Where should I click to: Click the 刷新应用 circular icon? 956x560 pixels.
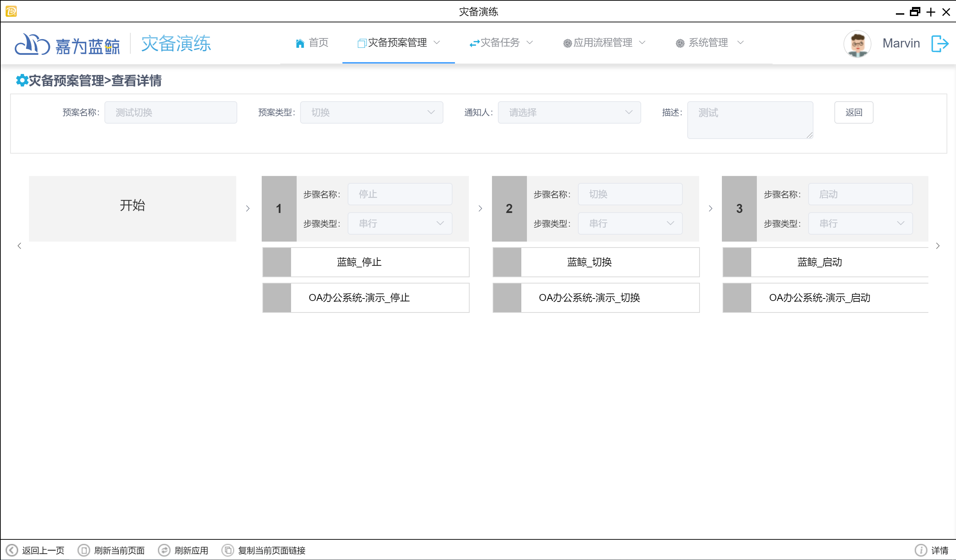click(x=164, y=550)
